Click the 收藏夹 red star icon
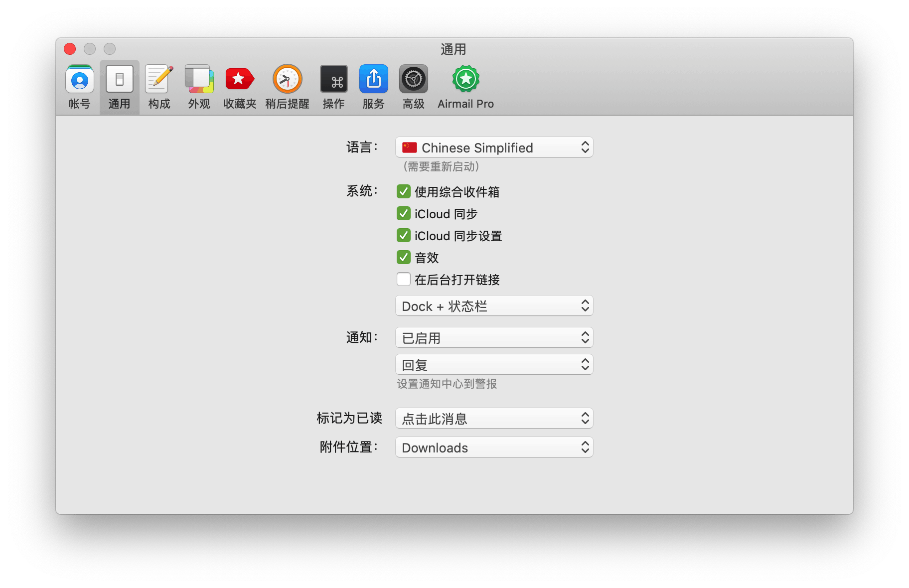 tap(240, 80)
